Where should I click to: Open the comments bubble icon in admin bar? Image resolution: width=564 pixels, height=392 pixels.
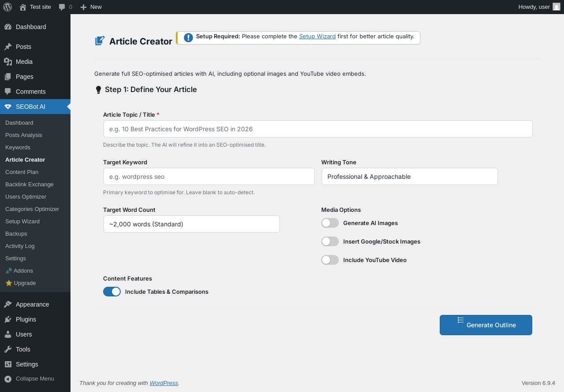click(x=62, y=7)
